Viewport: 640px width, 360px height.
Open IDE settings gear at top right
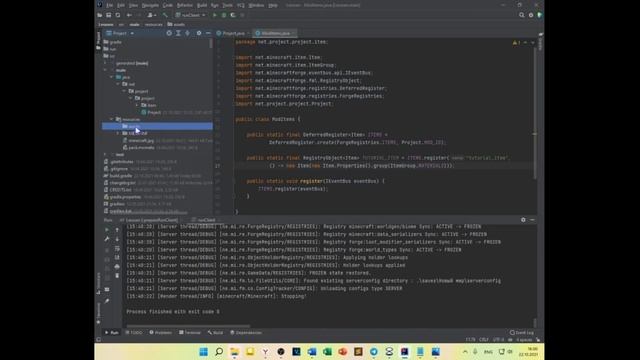pyautogui.click(x=531, y=15)
